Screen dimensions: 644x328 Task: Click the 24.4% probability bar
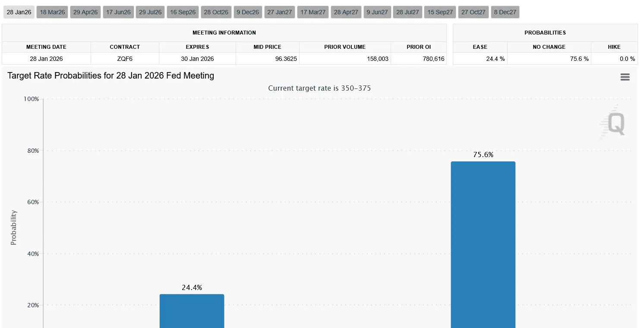192,311
